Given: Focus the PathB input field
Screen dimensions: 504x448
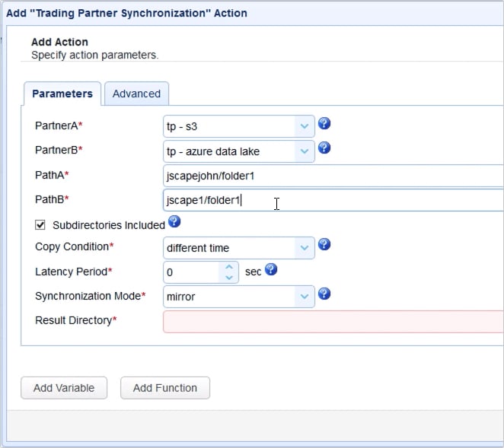Looking at the screenshot, I should 333,201.
